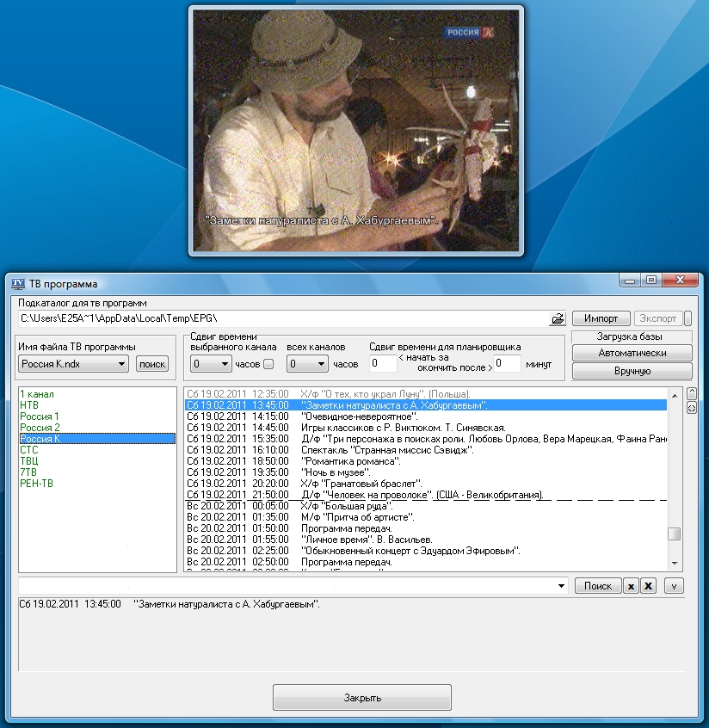Click the Закрыть button

pyautogui.click(x=362, y=697)
